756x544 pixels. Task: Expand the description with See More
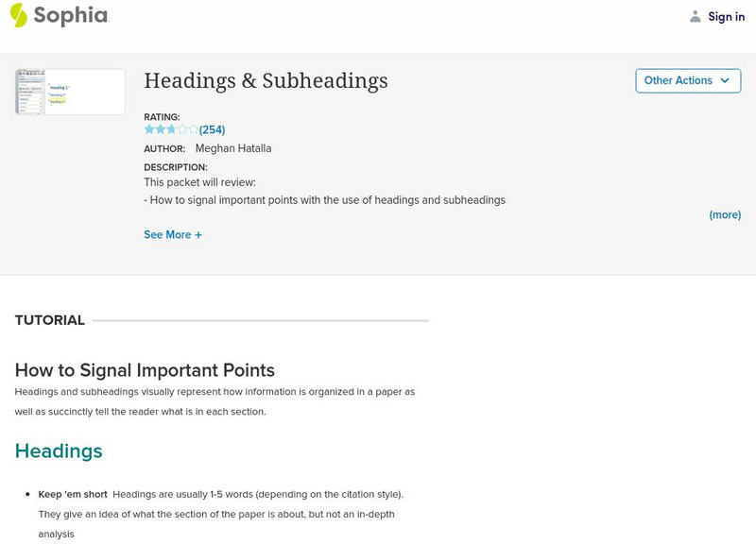click(x=170, y=234)
